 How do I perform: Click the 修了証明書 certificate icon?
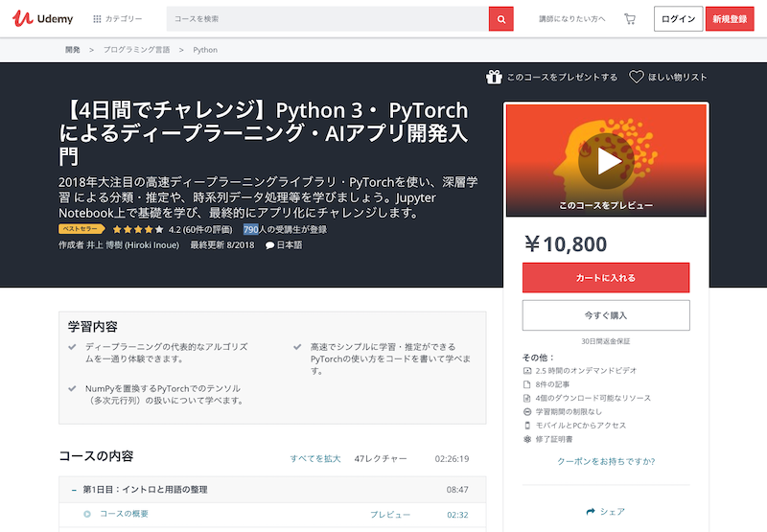click(x=527, y=439)
